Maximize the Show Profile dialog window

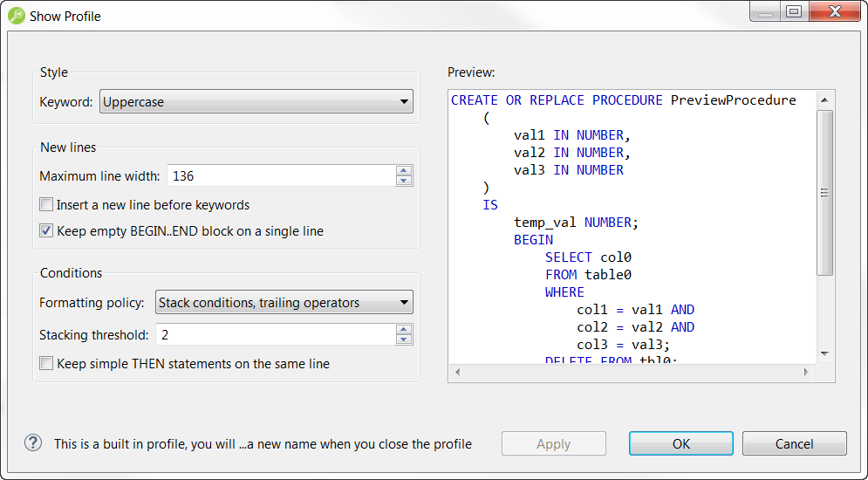(793, 12)
